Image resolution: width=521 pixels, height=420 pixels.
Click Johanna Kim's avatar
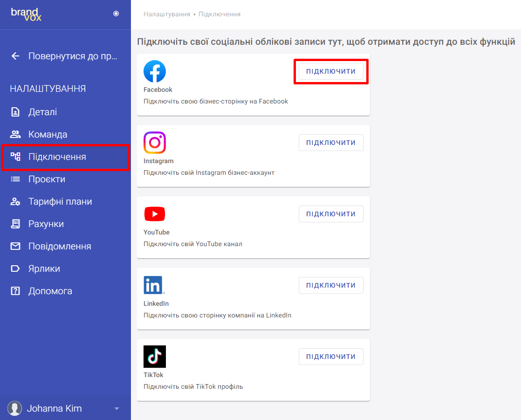pos(14,408)
